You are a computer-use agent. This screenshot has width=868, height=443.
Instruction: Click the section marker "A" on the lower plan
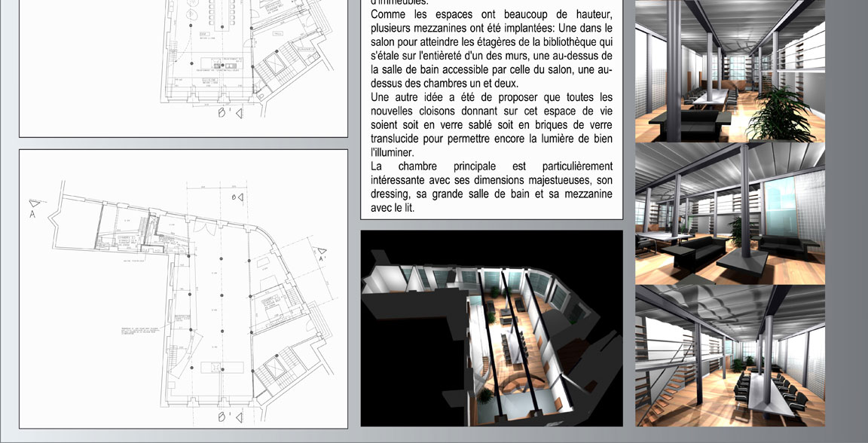tap(32, 214)
